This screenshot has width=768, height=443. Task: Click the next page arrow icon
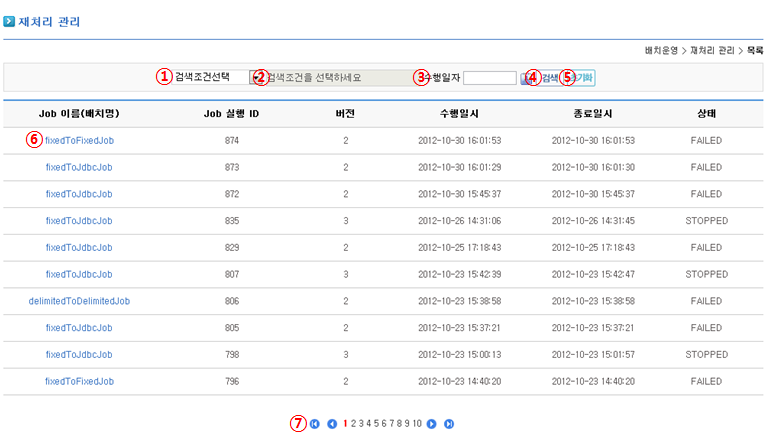pyautogui.click(x=432, y=424)
